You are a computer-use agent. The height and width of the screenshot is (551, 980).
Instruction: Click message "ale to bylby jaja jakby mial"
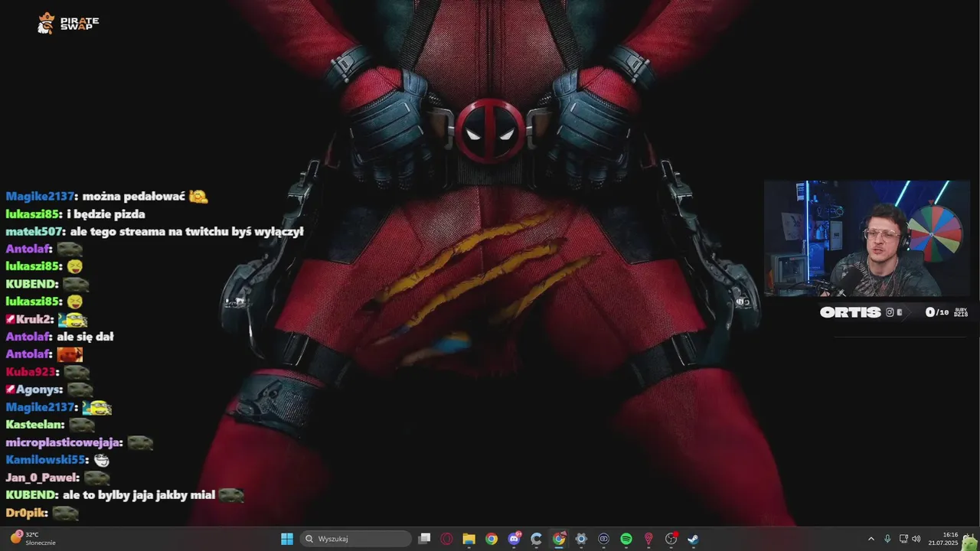(139, 495)
